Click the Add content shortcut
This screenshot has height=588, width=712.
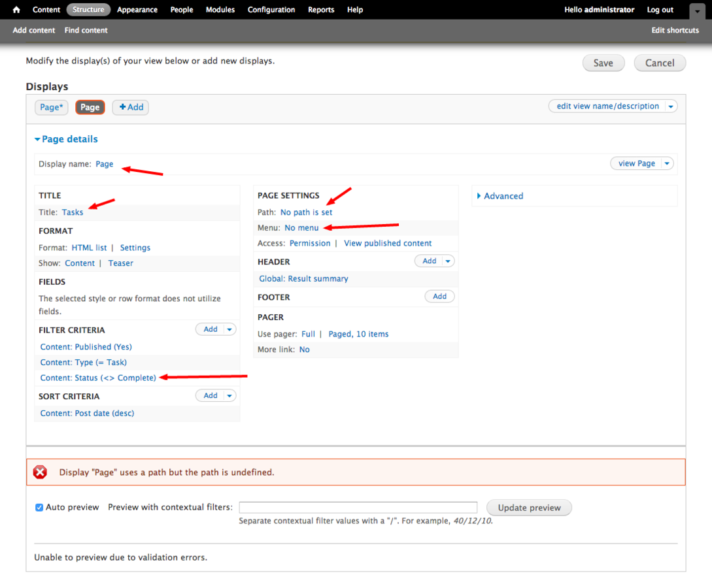[x=33, y=31]
